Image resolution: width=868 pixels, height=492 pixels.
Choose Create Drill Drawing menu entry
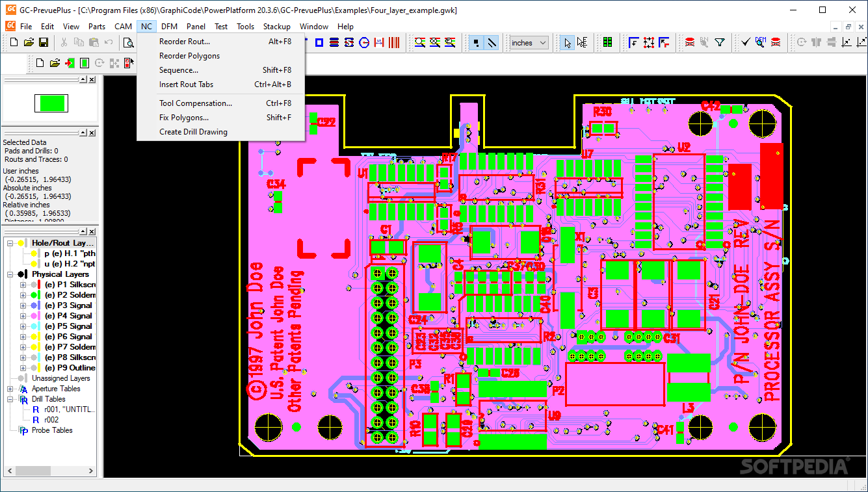[221, 132]
